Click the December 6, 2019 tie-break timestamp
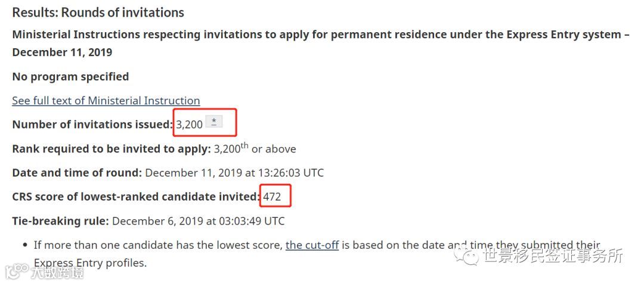The width and height of the screenshot is (644, 284). (x=199, y=221)
